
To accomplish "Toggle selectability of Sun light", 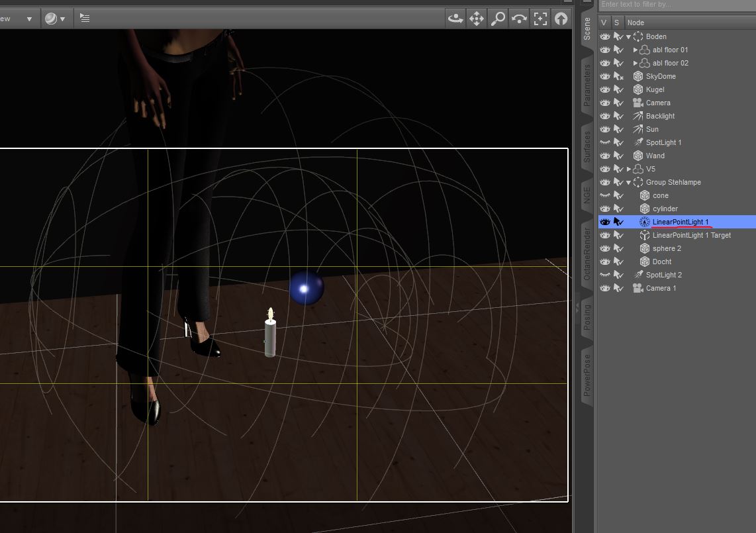I will pyautogui.click(x=618, y=129).
